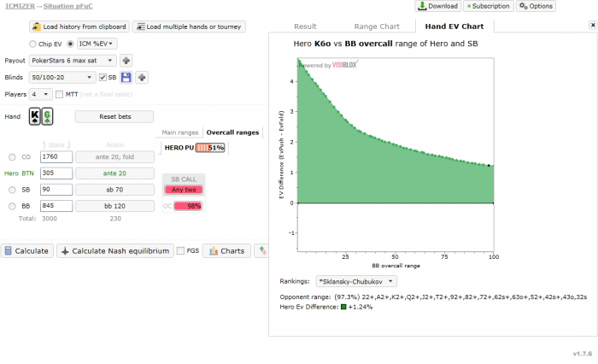598x364 pixels.
Task: Toggle the SB checkbox
Action: point(103,78)
